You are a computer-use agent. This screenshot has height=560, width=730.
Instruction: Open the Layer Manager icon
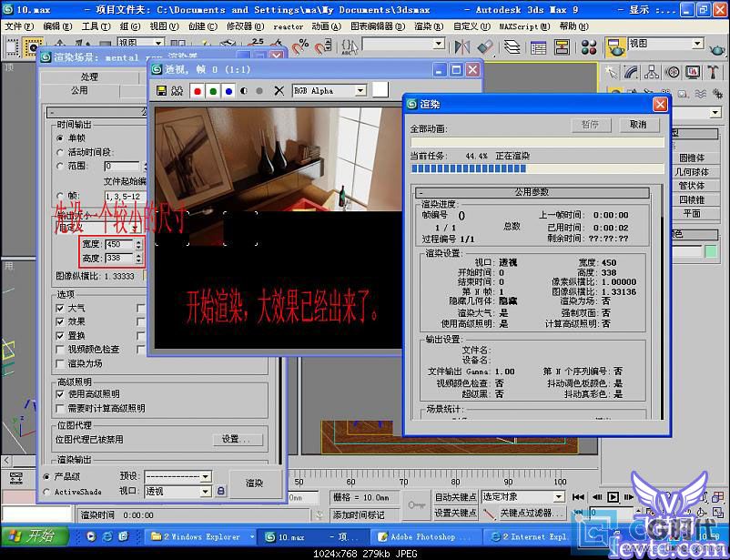pyautogui.click(x=512, y=46)
